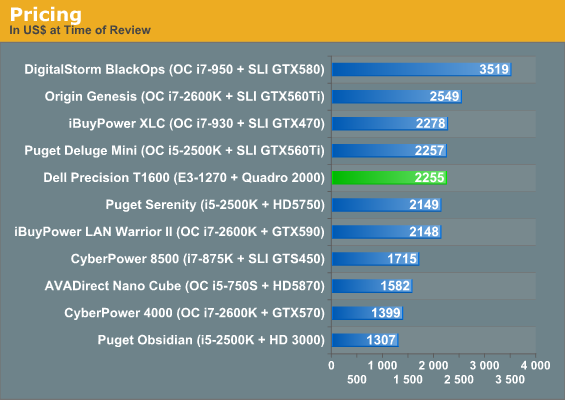This screenshot has height=400, width=565.
Task: Click the axis tick label 3 000
Action: coord(485,366)
